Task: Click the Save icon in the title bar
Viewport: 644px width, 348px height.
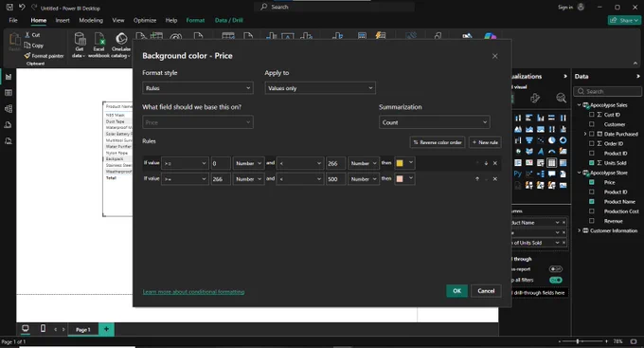Action: click(x=9, y=7)
